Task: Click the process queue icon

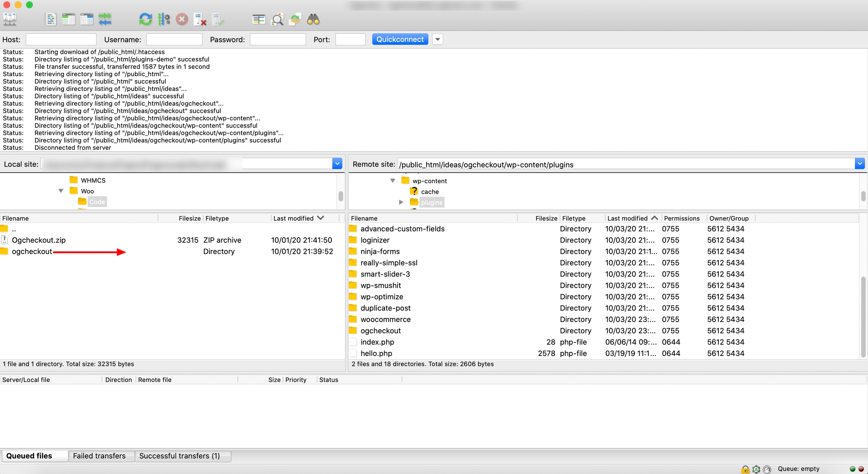Action: (164, 19)
